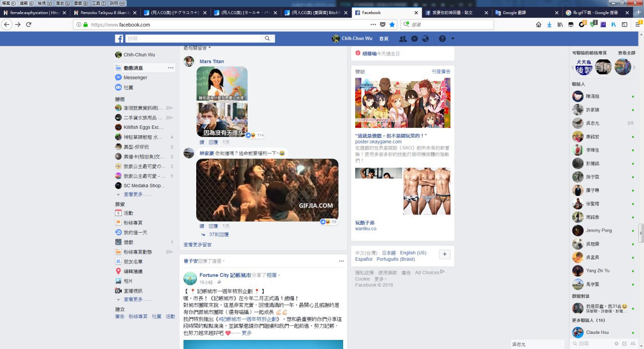Screen dimensions: 644x349
Task: Expand shortcuts with 查看更多 under 捷徑
Action: click(133, 194)
